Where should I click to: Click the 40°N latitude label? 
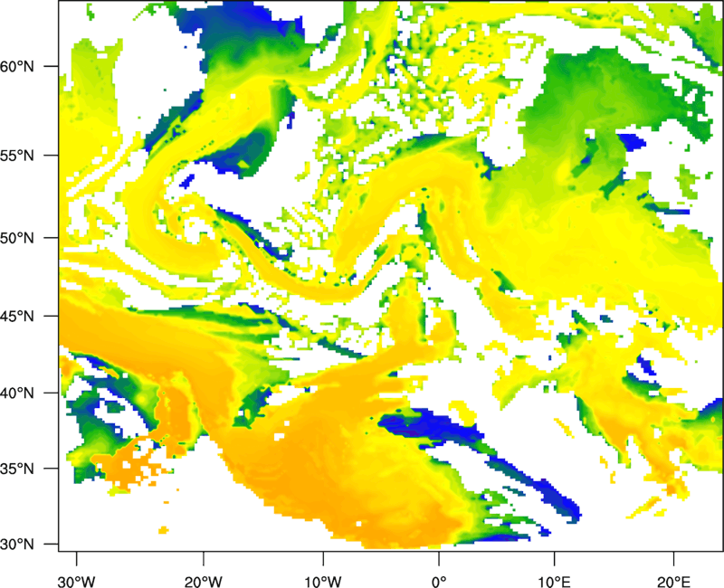tap(17, 394)
